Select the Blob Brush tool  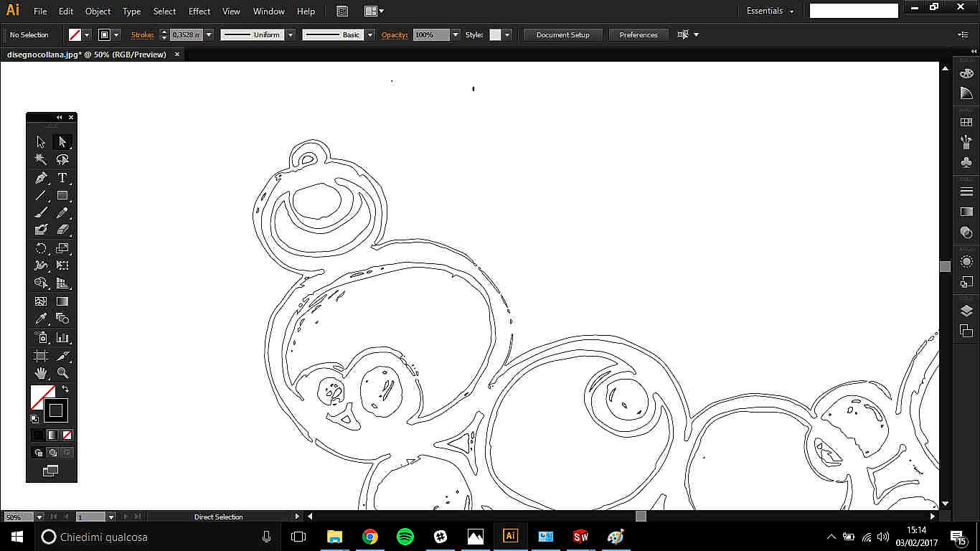click(x=41, y=230)
